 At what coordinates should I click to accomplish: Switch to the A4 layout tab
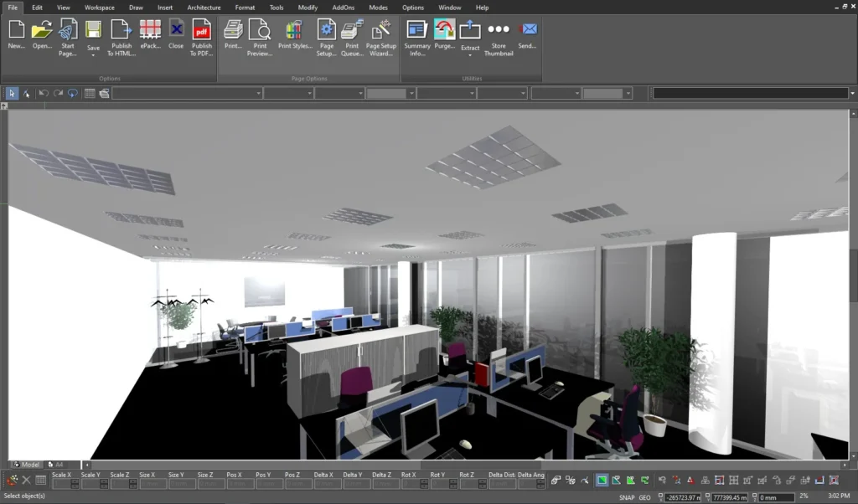click(x=58, y=464)
